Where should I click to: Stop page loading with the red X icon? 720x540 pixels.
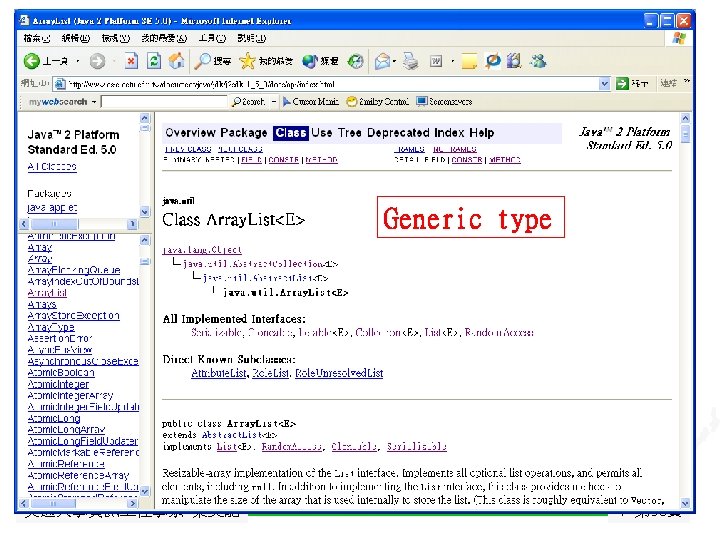click(132, 61)
